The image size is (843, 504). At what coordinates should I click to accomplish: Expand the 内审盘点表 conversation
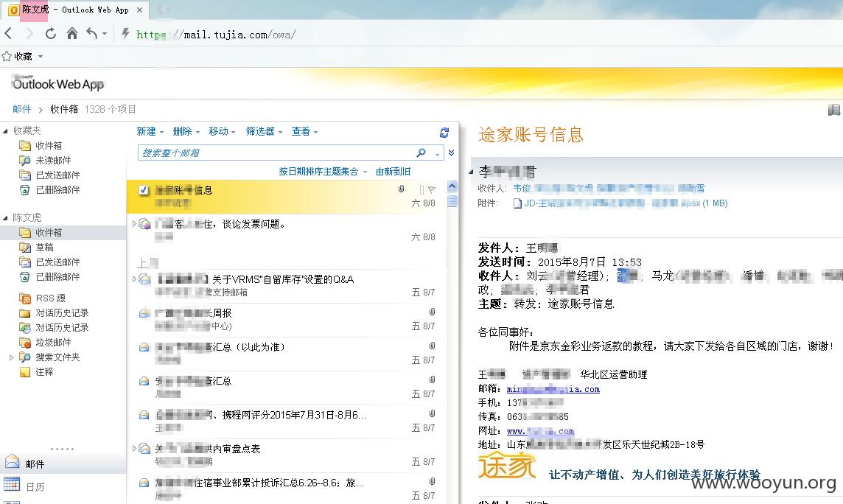(134, 448)
